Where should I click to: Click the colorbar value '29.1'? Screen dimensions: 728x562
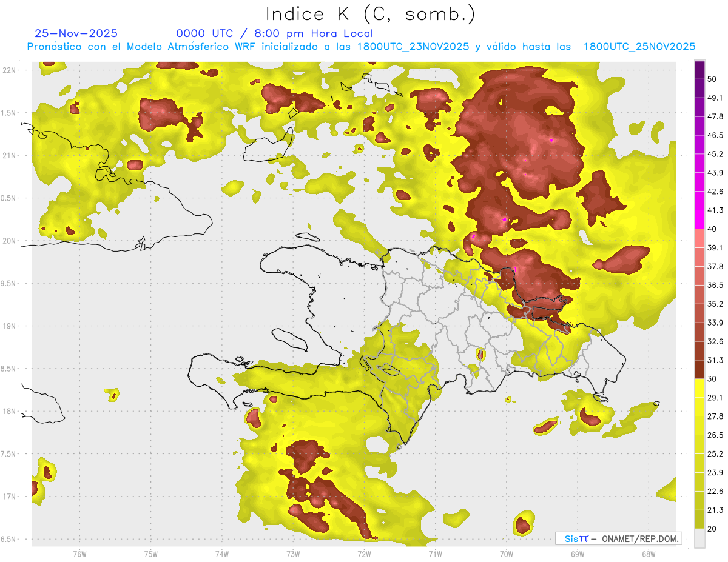[715, 398]
